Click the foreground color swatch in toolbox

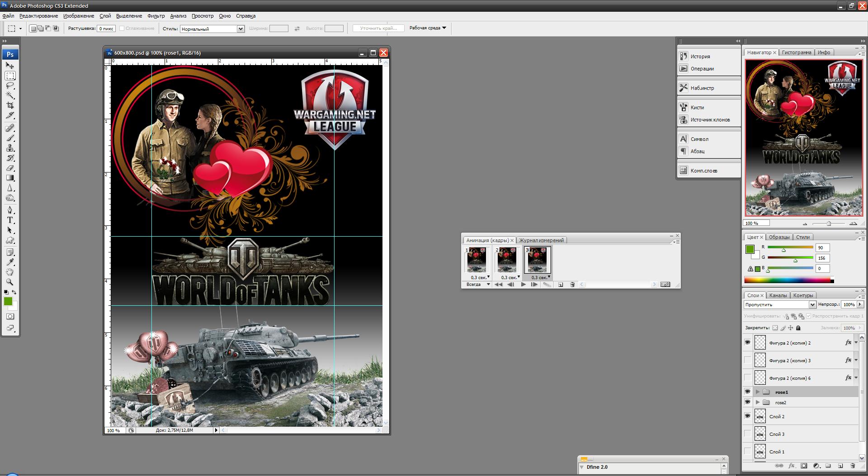(x=8, y=301)
